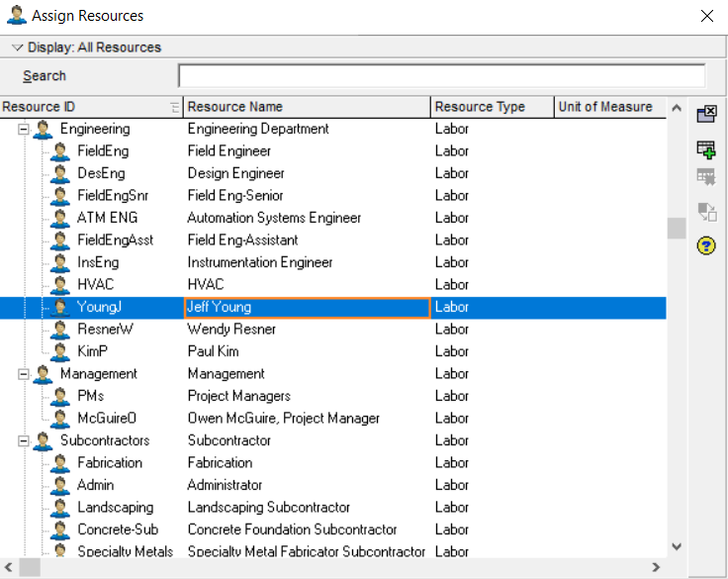Image resolution: width=728 pixels, height=579 pixels.
Task: Click the horizontal scrollbar right arrow
Action: (656, 567)
